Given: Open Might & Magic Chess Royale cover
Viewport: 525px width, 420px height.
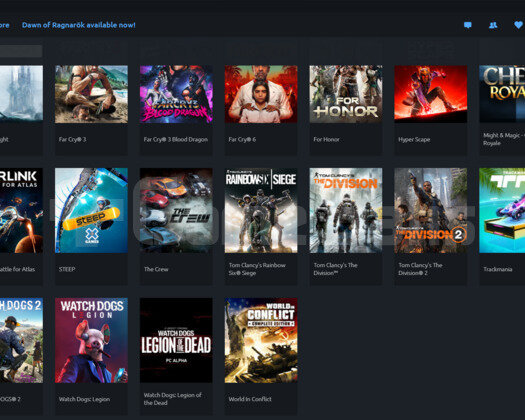Looking at the screenshot, I should (x=502, y=94).
